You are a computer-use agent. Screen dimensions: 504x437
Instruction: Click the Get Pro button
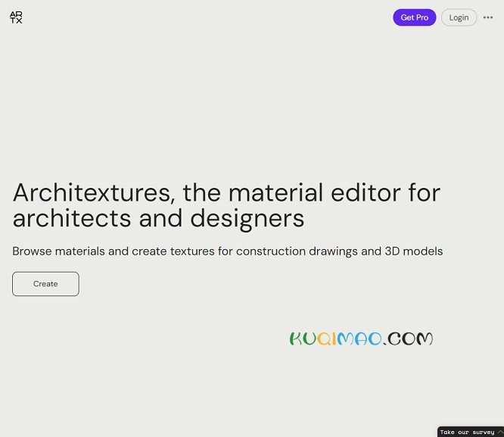[x=414, y=17]
